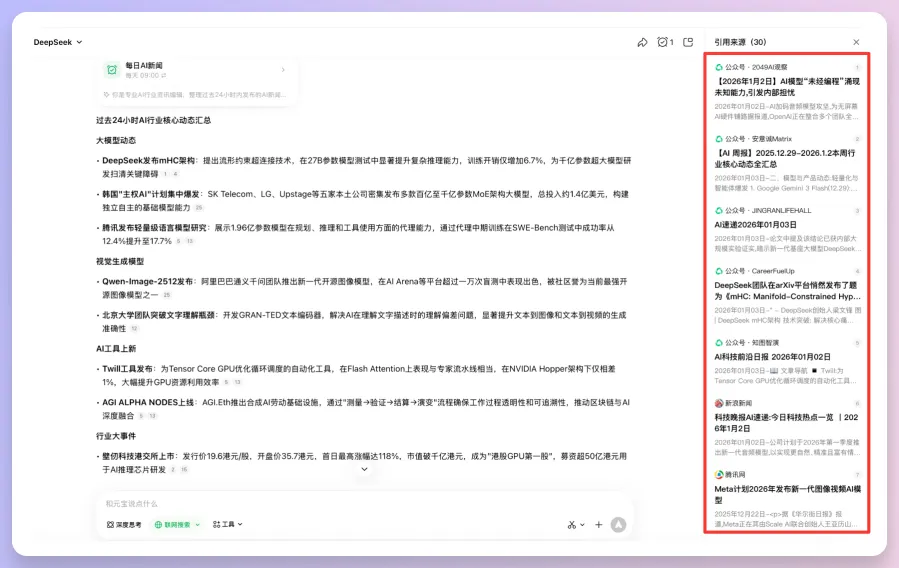899x568 pixels.
Task: Click the scroll-to-bottom chevron above the input
Action: [x=364, y=469]
